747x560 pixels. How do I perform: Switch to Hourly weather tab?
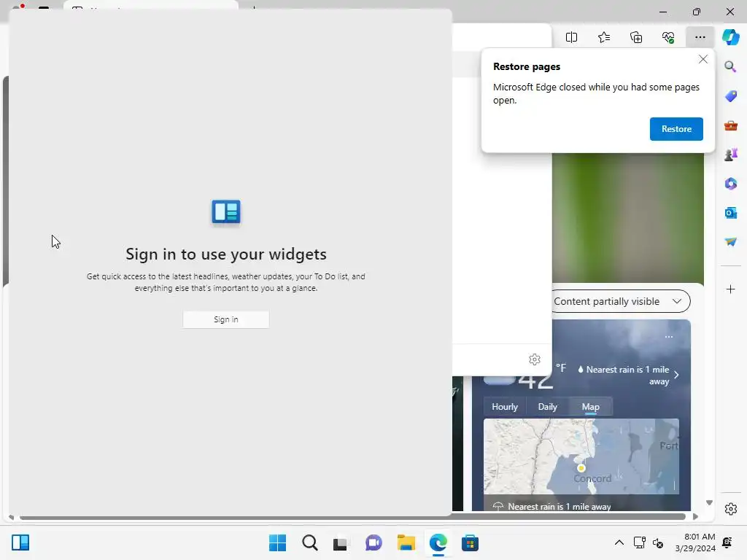coord(505,407)
